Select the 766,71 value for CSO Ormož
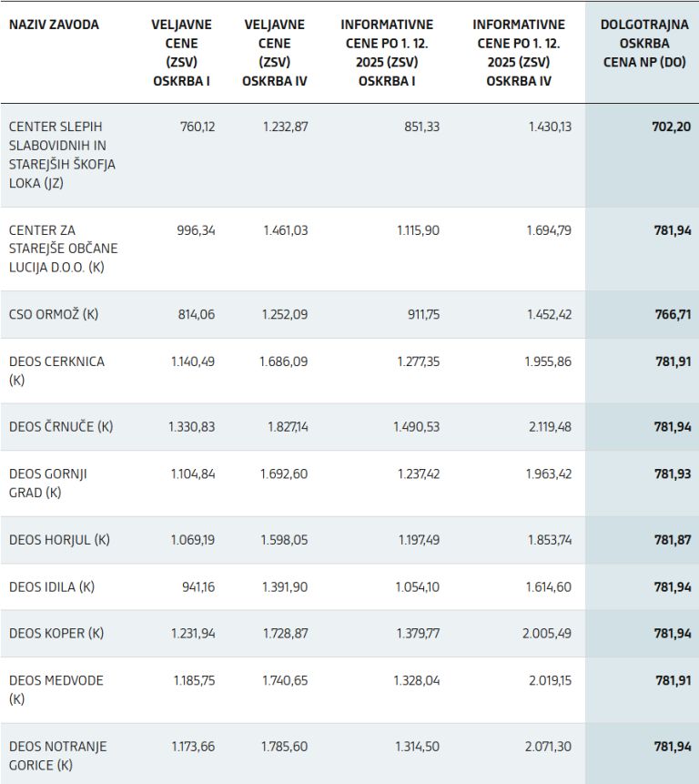 pos(673,314)
